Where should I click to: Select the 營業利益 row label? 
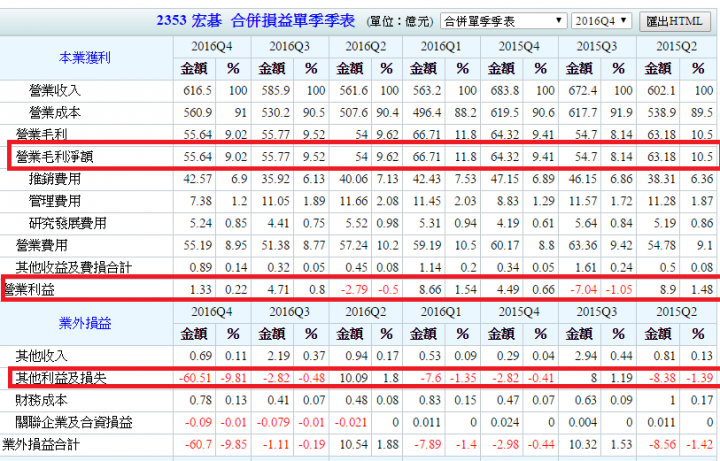(28, 289)
